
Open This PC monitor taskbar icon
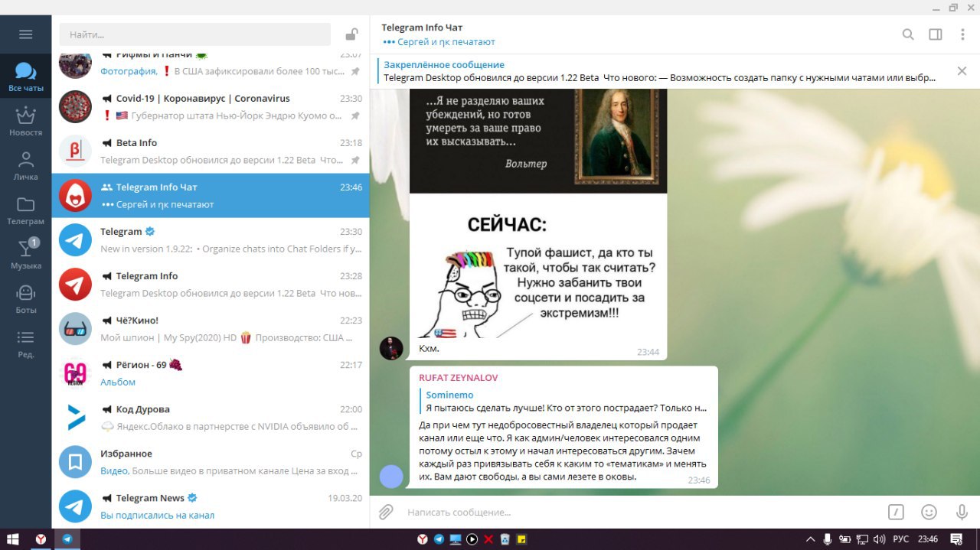(x=456, y=539)
